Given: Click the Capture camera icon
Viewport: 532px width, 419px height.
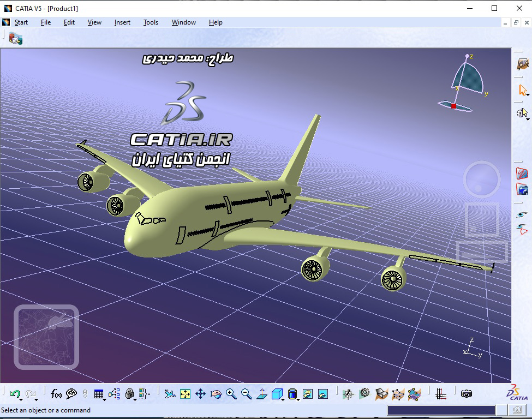Looking at the screenshot, I should click(x=467, y=394).
